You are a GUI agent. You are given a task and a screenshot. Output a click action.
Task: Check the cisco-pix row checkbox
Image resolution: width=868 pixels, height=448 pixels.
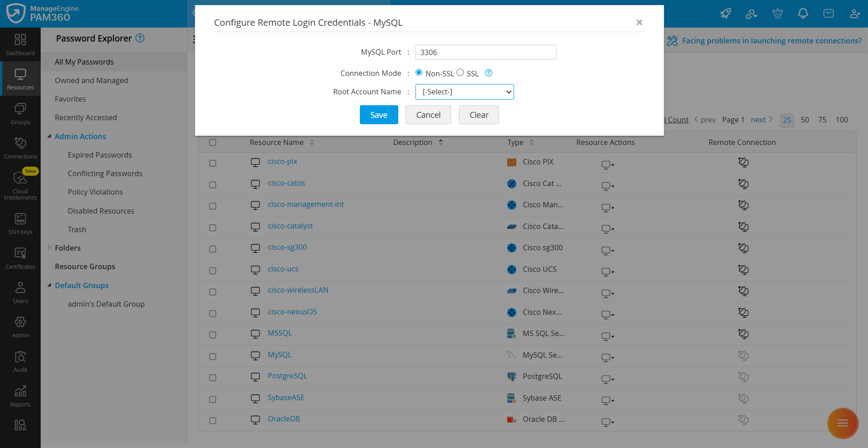tap(213, 163)
